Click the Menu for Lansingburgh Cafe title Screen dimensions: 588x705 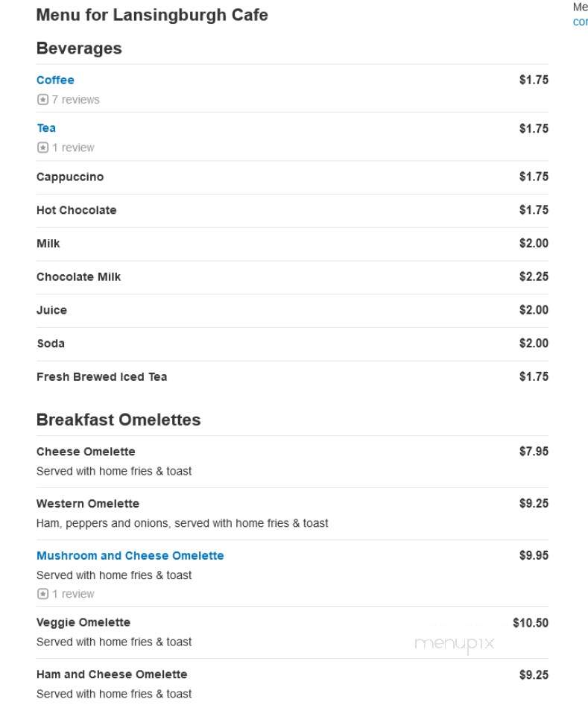coord(152,15)
